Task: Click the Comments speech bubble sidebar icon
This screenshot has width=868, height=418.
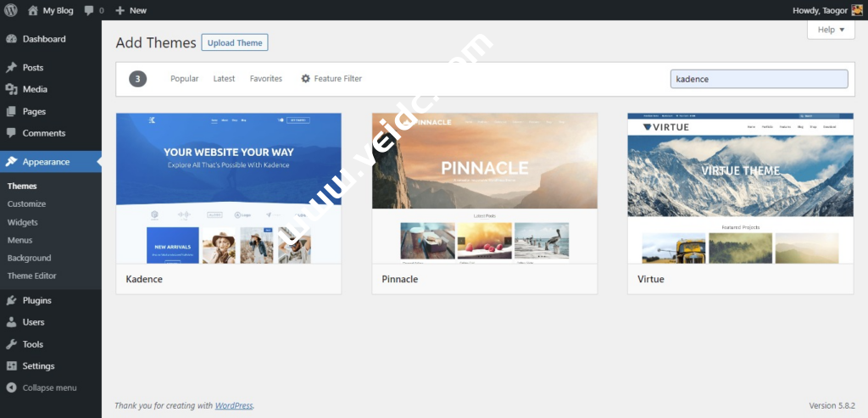Action: click(x=11, y=133)
